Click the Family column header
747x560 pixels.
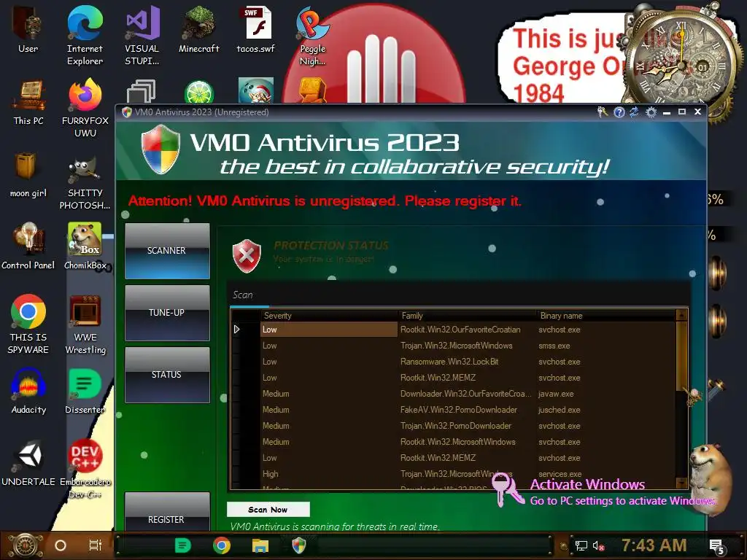coord(468,316)
